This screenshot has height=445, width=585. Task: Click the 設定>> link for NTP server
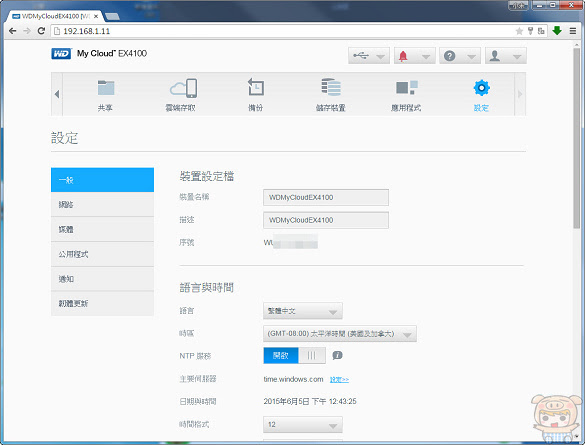coord(339,379)
